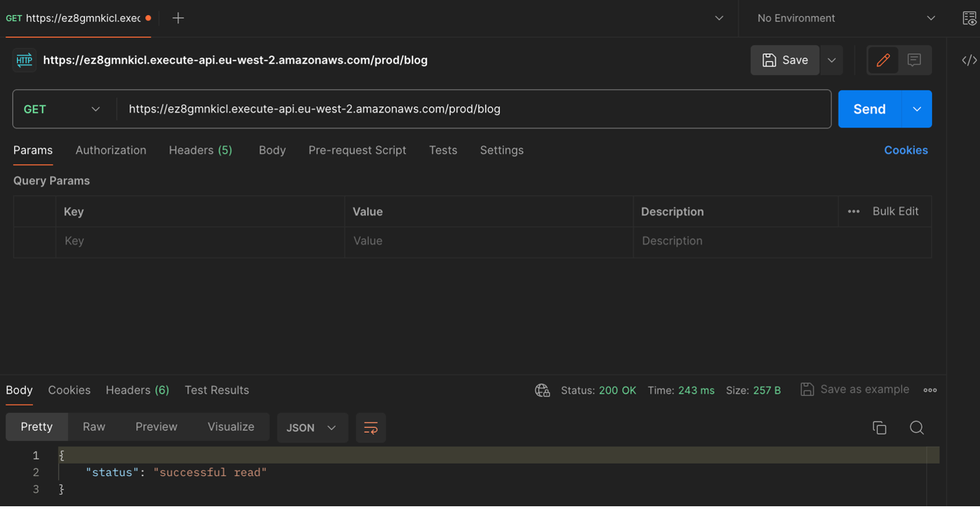Image resolution: width=980 pixels, height=509 pixels.
Task: Open the more actions ellipsis in response bar
Action: pos(930,390)
